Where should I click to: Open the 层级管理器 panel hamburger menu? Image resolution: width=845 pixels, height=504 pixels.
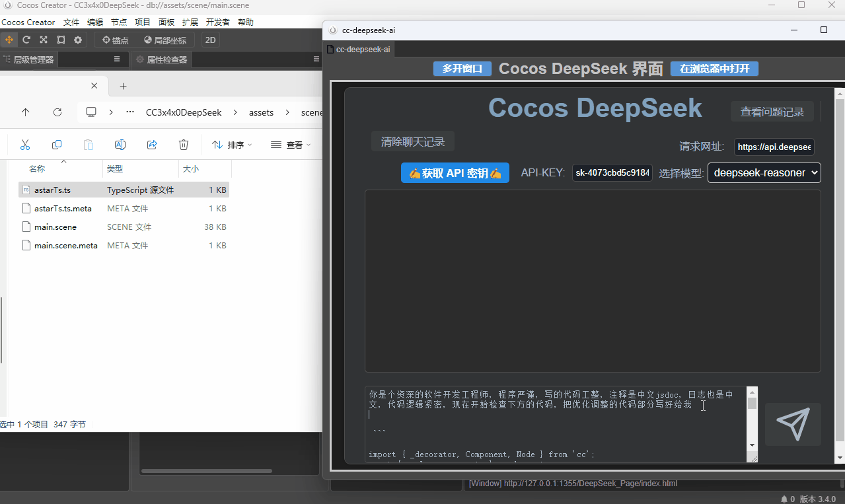117,59
